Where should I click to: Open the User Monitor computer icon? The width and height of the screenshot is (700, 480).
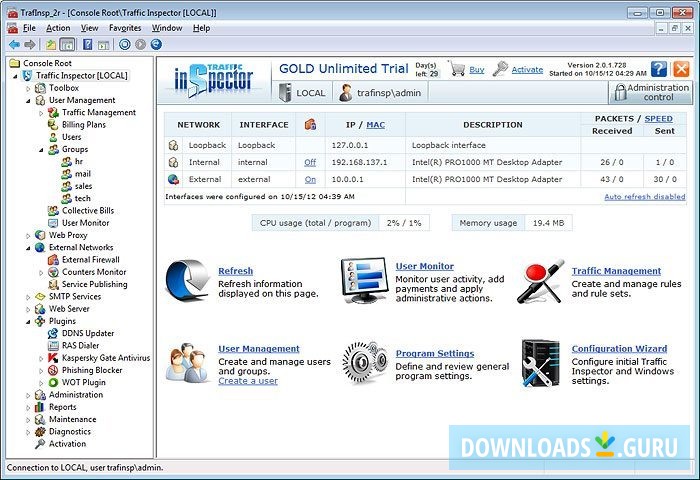click(363, 280)
